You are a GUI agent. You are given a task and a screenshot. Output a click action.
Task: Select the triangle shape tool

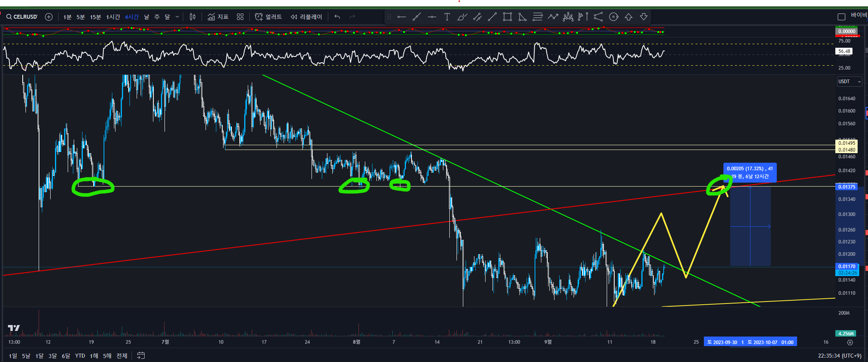pos(523,17)
